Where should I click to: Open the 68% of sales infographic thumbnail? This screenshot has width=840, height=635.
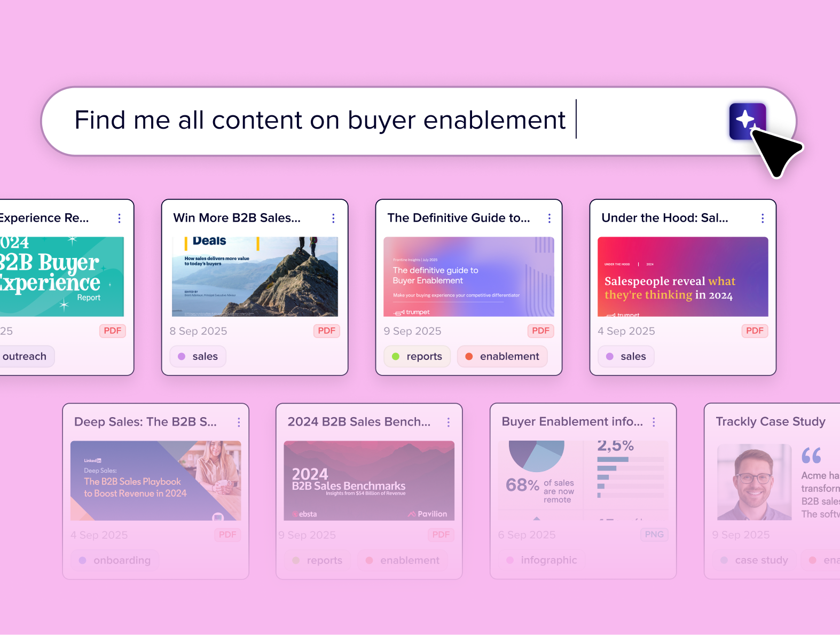583,481
